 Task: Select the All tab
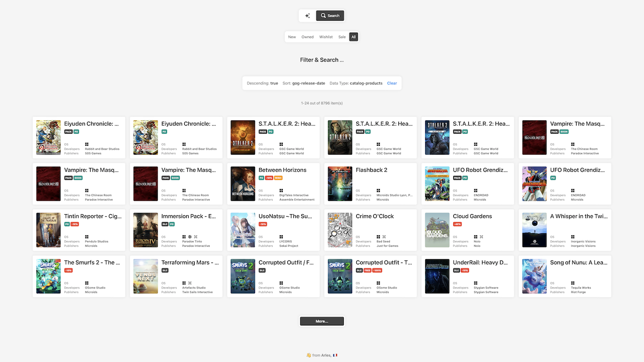pyautogui.click(x=354, y=37)
